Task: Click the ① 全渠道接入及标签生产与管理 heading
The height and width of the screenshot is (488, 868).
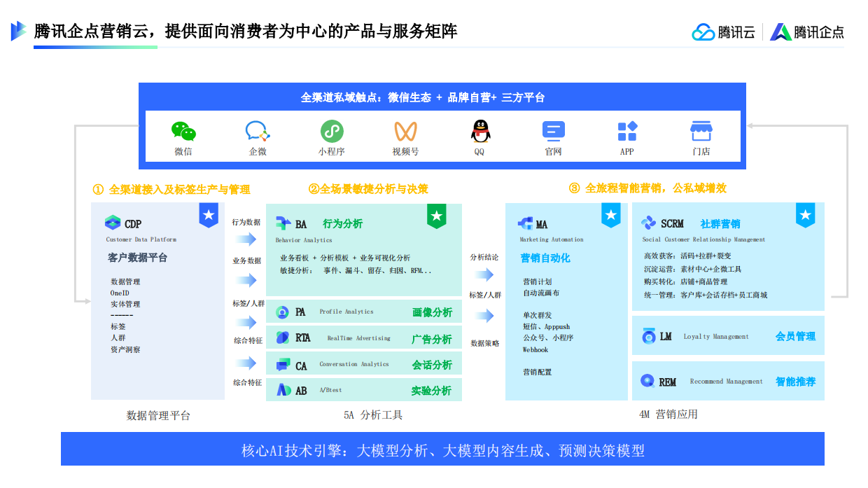Action: tap(171, 190)
